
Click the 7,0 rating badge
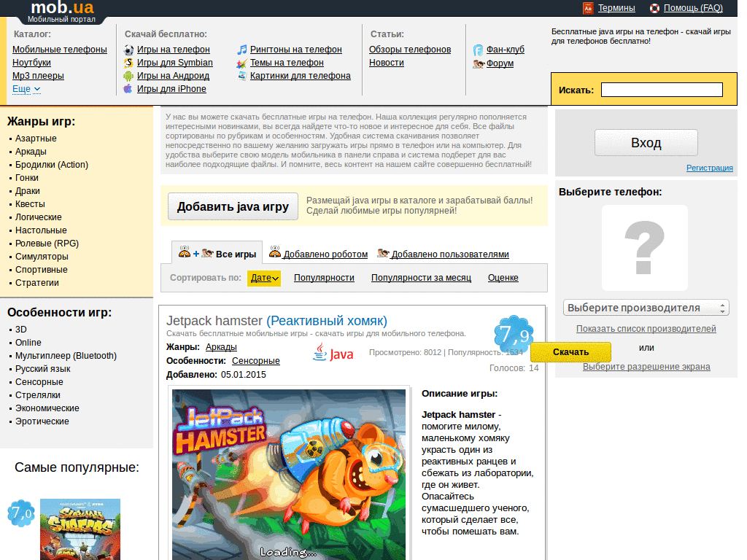coord(21,513)
